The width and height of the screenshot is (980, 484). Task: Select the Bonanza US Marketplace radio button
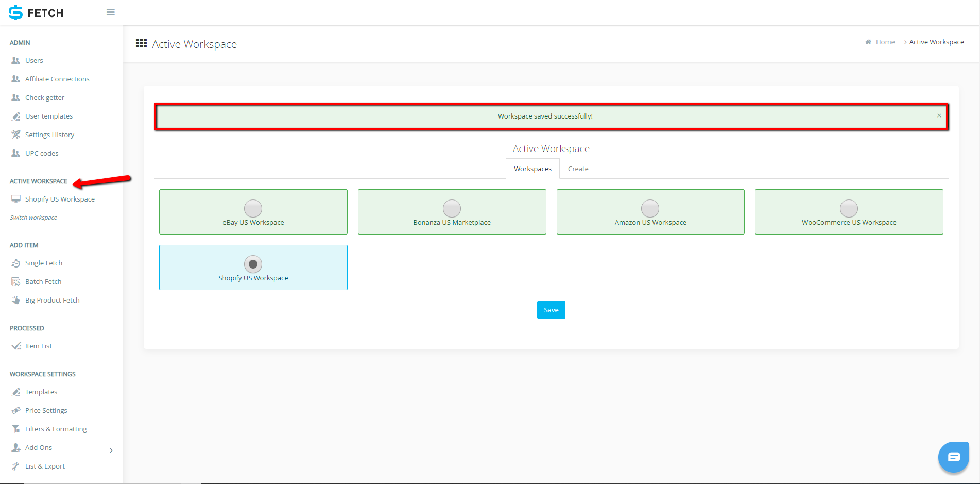point(452,208)
